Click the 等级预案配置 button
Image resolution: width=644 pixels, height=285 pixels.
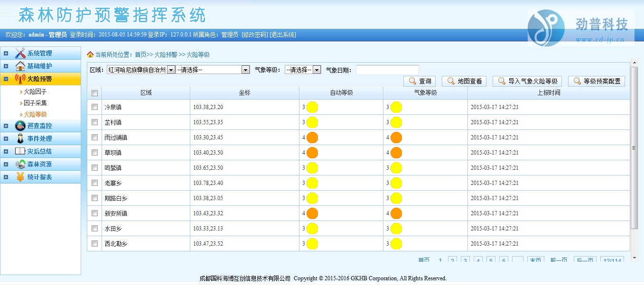point(596,81)
